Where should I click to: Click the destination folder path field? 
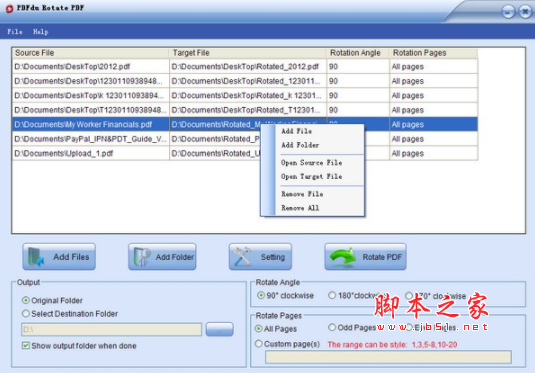[x=111, y=329]
